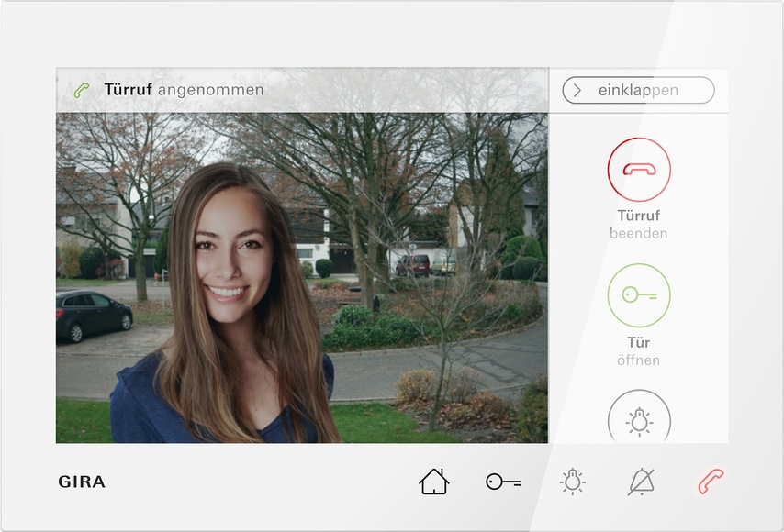Toggle the crossed-out bell mute icon
The width and height of the screenshot is (784, 532).
tap(641, 482)
